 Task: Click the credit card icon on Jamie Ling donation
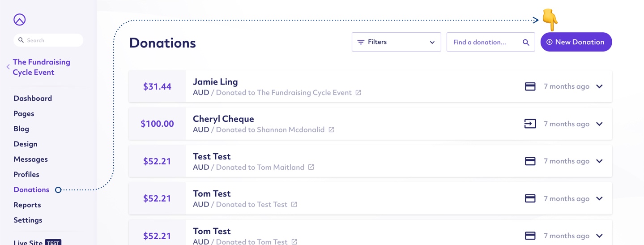pos(530,86)
